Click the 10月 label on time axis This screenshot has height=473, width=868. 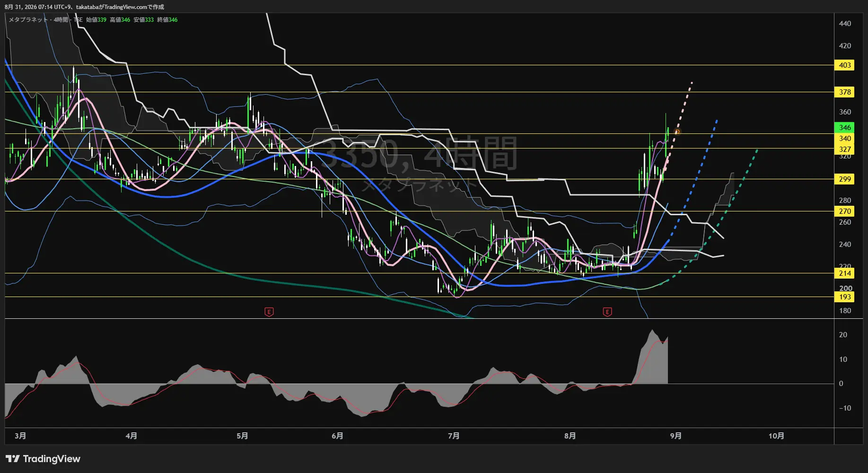(776, 436)
